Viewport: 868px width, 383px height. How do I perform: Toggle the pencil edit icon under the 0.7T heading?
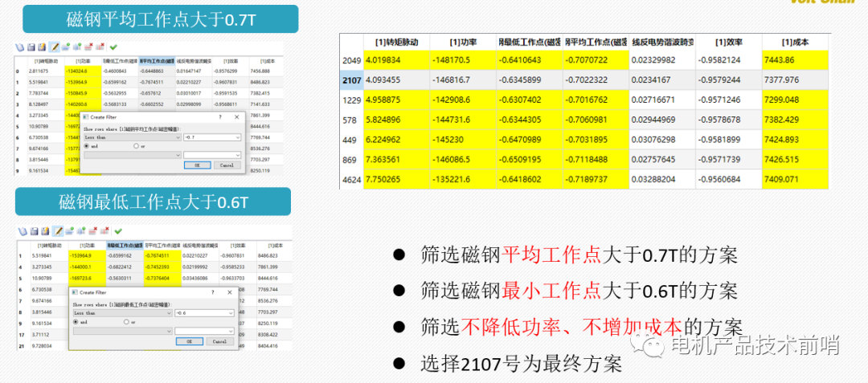[x=55, y=47]
